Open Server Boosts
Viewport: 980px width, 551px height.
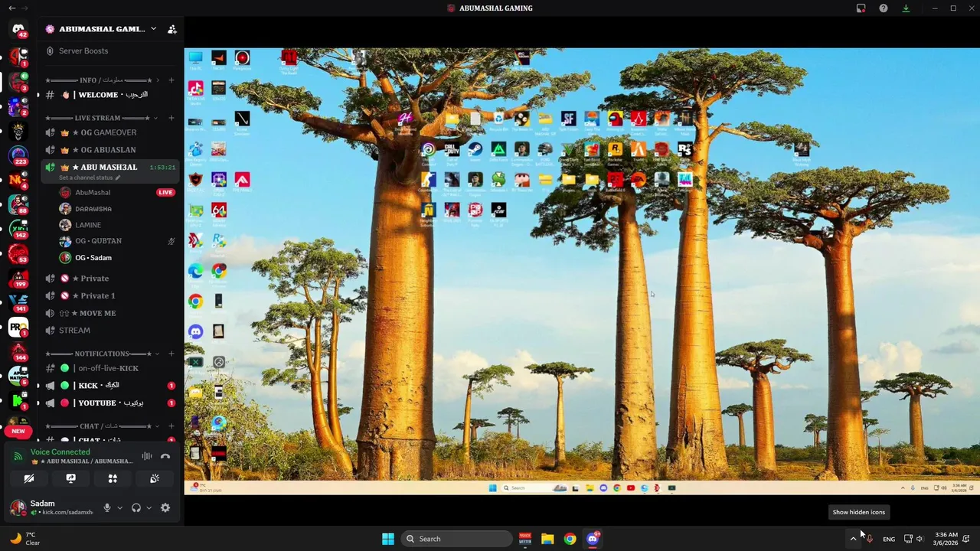point(84,51)
